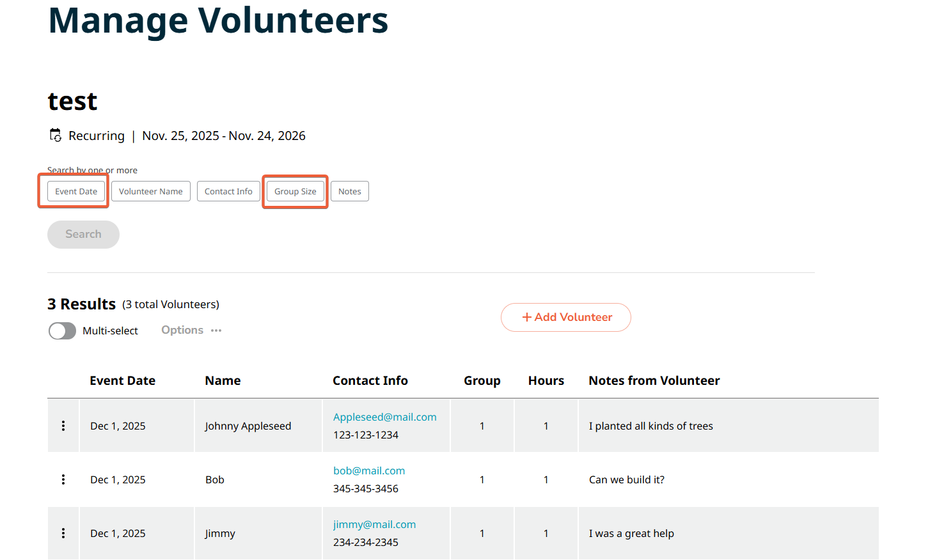
Task: Enable the Multi-select toggle
Action: click(x=63, y=331)
